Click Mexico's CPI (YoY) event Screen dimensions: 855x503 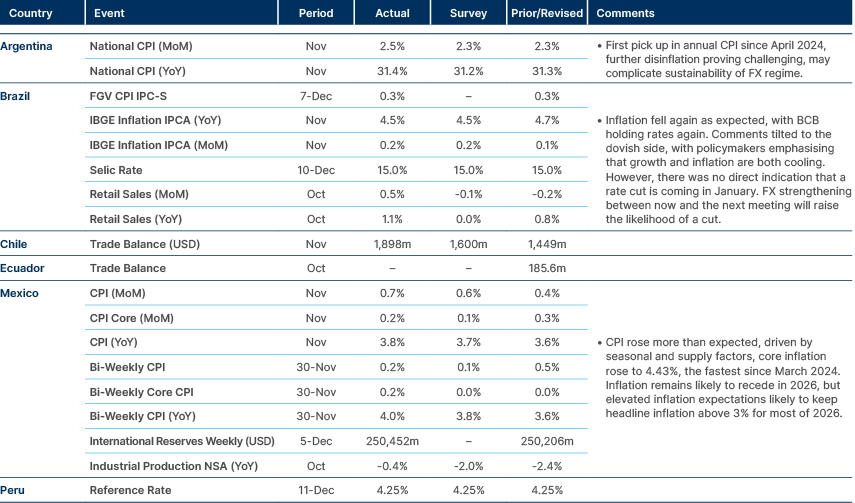pos(113,342)
